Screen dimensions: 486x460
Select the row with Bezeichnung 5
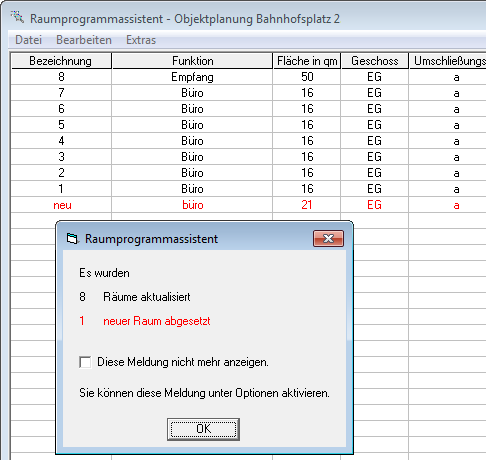point(248,125)
